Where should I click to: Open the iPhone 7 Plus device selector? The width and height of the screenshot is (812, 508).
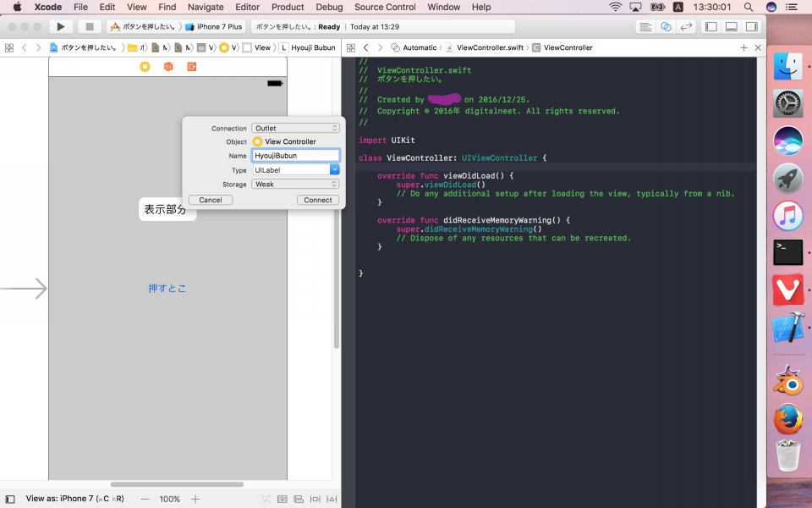coord(214,27)
